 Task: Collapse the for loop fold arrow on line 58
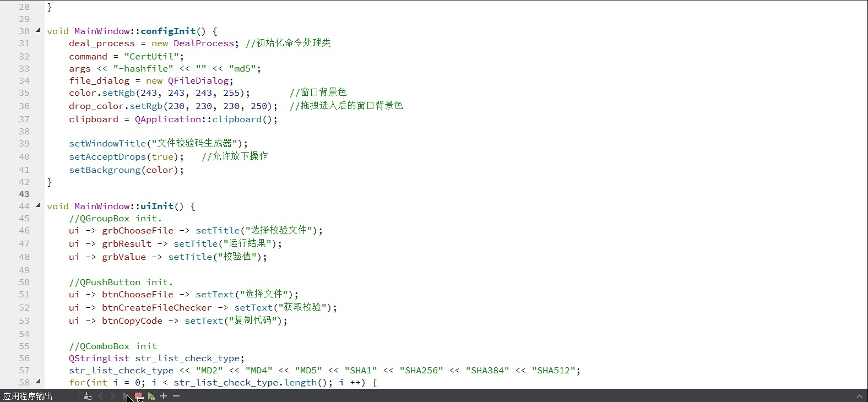[38, 381]
